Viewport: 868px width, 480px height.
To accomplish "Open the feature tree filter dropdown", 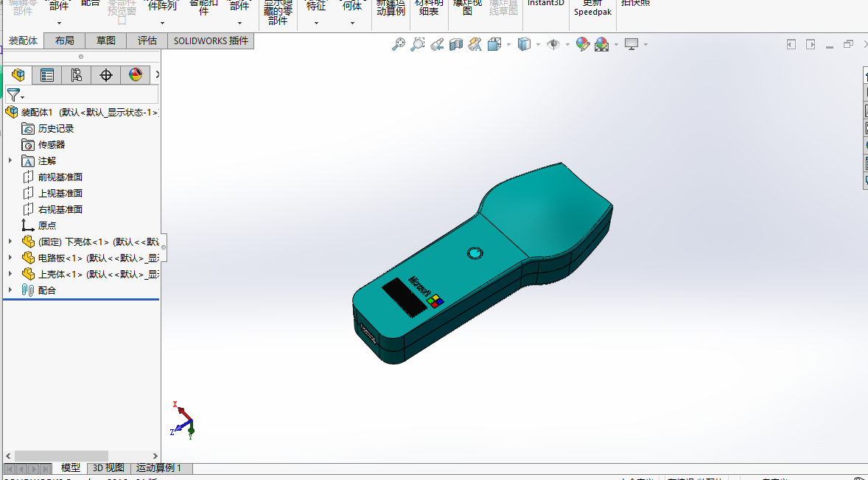I will point(15,94).
